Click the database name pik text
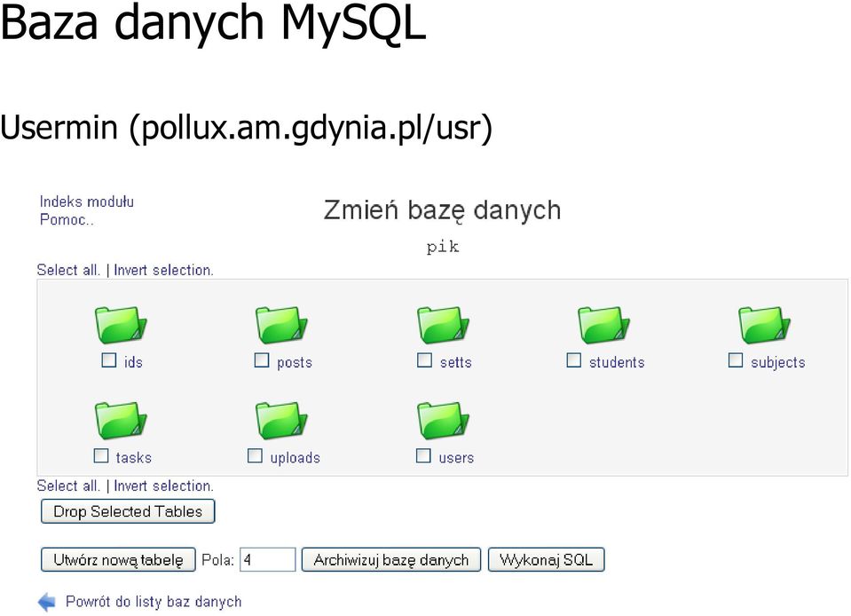The image size is (851, 616). [442, 247]
